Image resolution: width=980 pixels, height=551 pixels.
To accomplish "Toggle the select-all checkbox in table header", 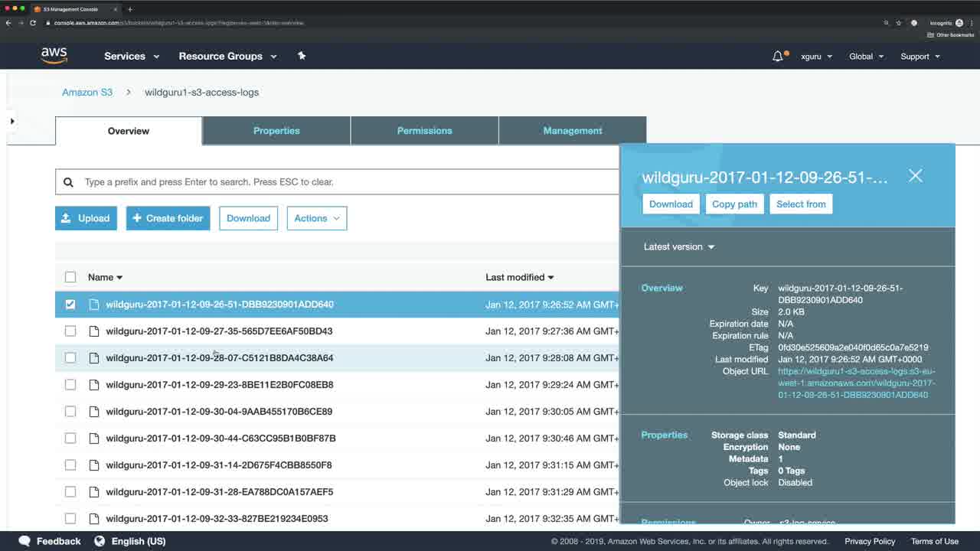I will click(x=70, y=277).
